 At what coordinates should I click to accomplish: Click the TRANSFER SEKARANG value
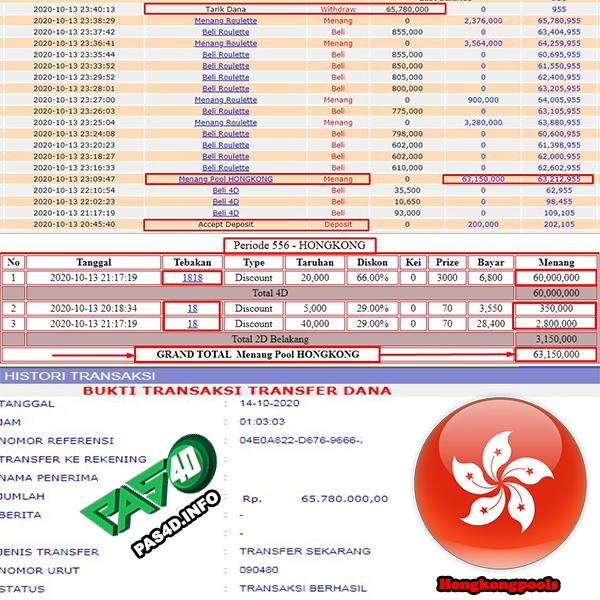pos(305,551)
